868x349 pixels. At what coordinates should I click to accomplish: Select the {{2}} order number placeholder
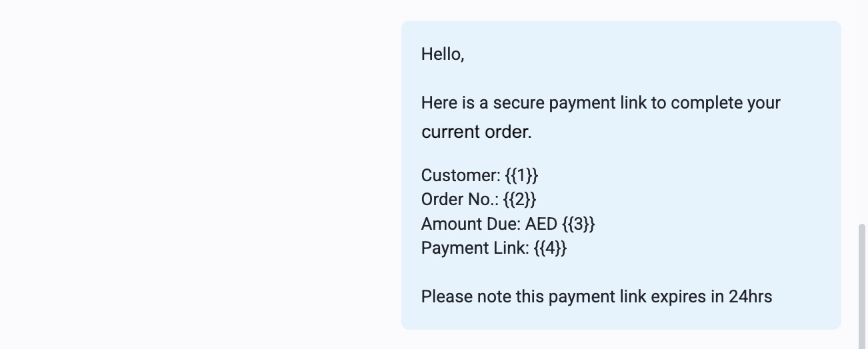point(520,200)
